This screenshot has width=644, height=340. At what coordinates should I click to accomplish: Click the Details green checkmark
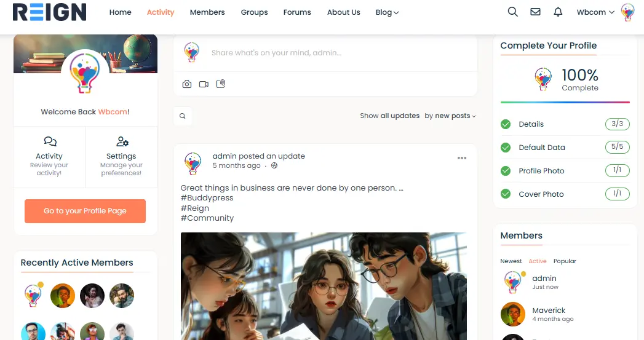pos(506,124)
